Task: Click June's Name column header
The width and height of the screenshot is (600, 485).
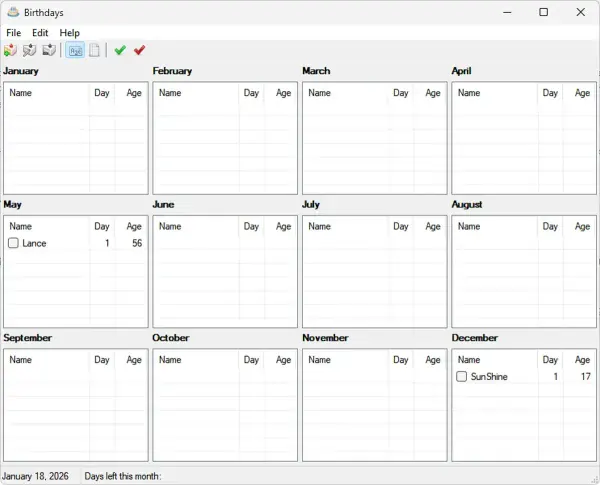Action: [x=197, y=227]
